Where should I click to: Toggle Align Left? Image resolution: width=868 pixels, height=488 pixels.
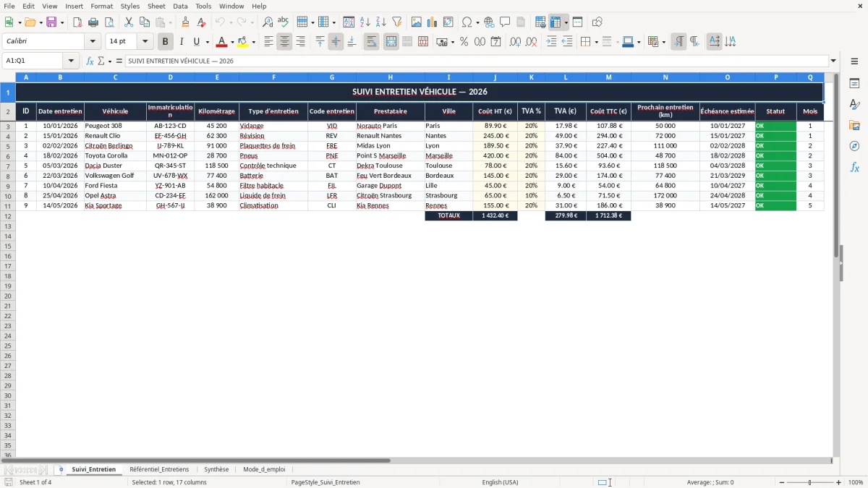(268, 42)
